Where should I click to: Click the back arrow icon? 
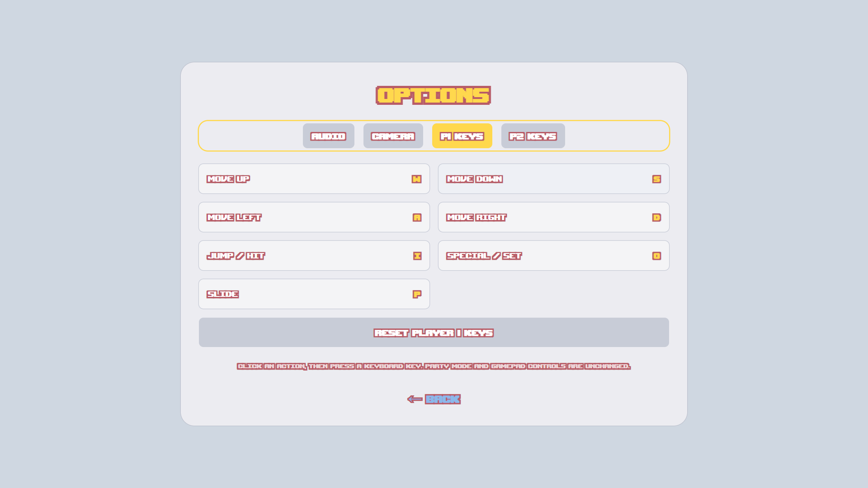(x=415, y=399)
